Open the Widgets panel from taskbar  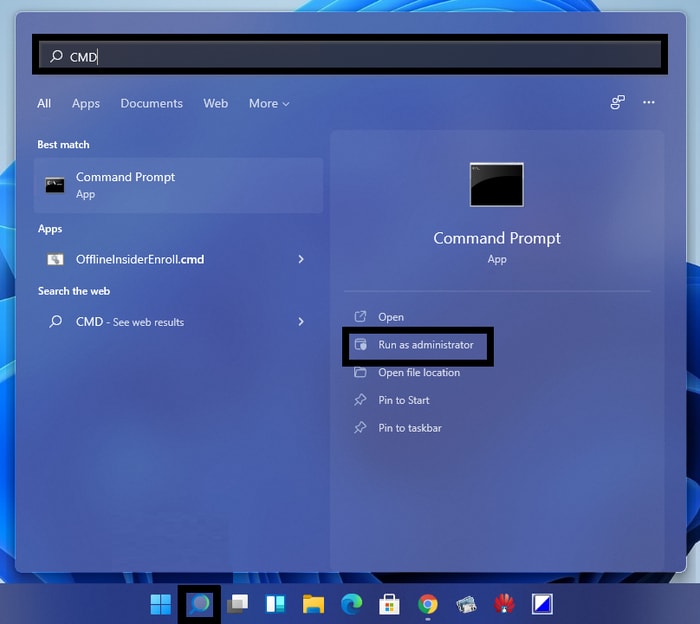(275, 604)
